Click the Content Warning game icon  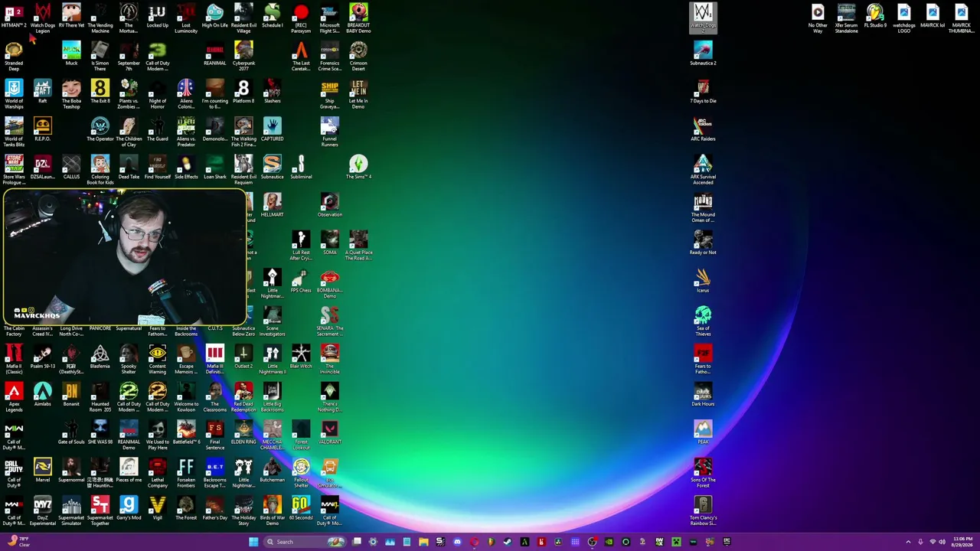(157, 359)
